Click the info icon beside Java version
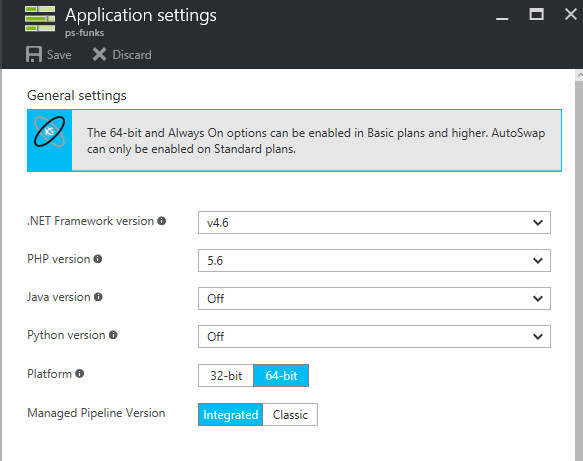The height and width of the screenshot is (461, 583). click(x=98, y=297)
